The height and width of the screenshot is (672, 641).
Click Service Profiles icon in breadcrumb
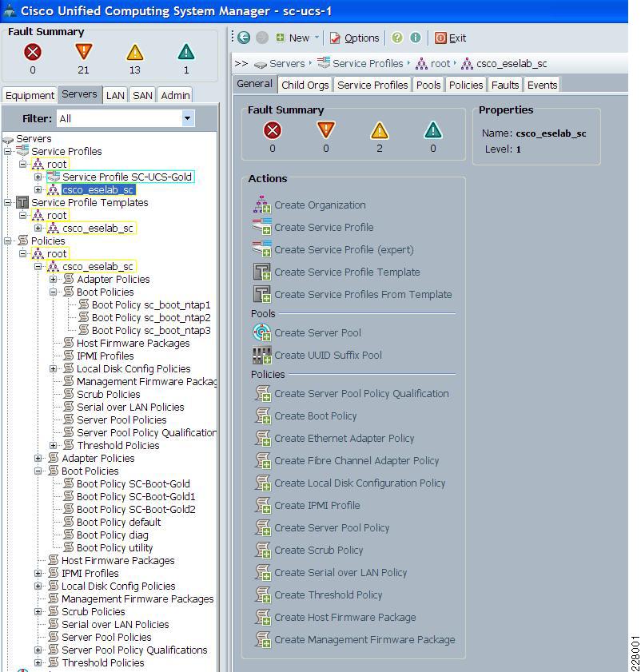tap(324, 62)
